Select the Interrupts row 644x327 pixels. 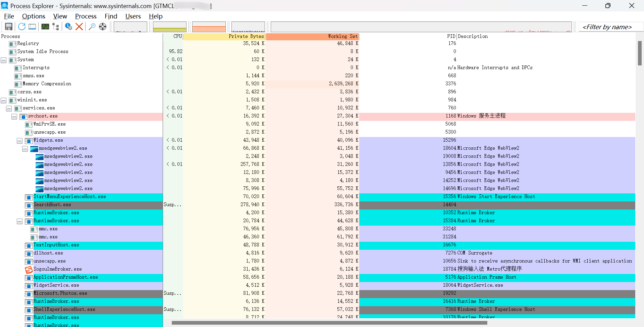pos(318,67)
